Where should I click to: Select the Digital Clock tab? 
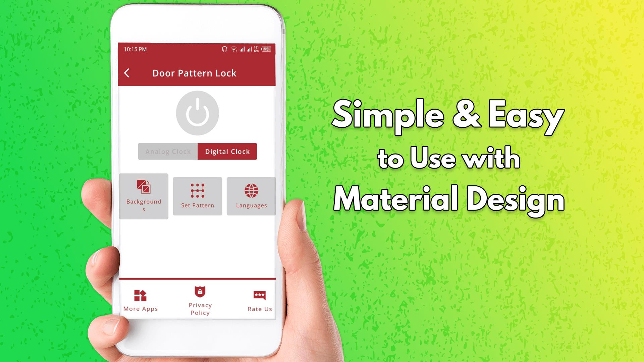(227, 151)
